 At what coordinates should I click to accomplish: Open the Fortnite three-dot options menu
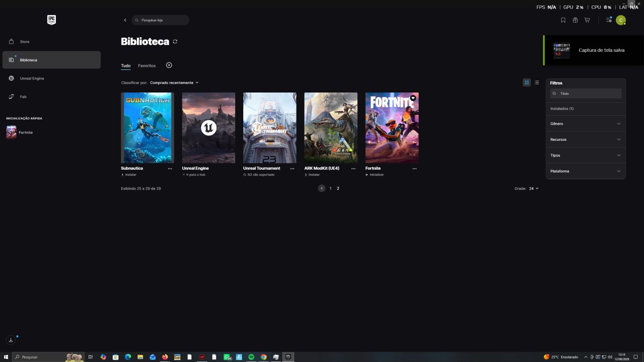[415, 168]
